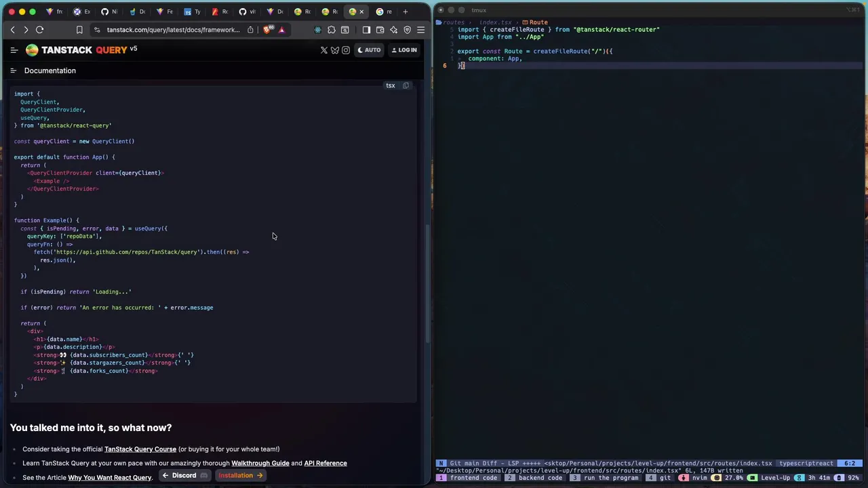The height and width of the screenshot is (488, 868).
Task: Select tmux window 1 frontend code
Action: [x=468, y=478]
